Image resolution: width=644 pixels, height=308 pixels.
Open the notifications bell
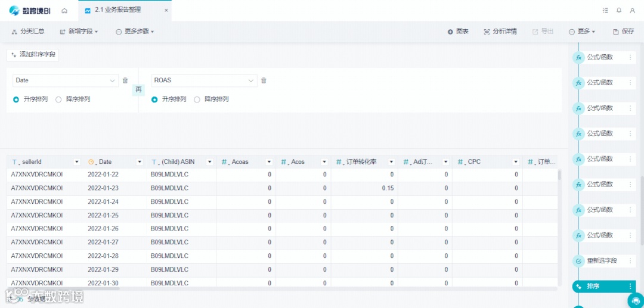pyautogui.click(x=619, y=11)
